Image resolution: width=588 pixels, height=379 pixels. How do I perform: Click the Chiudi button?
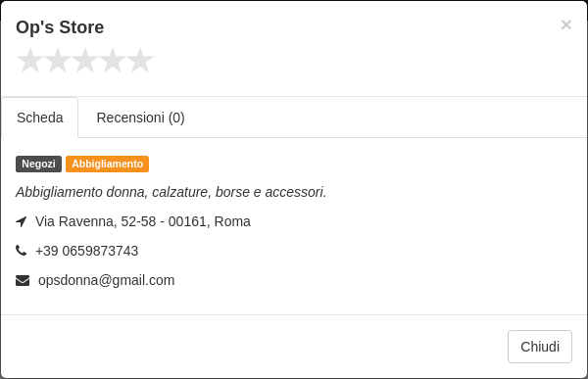pos(540,347)
